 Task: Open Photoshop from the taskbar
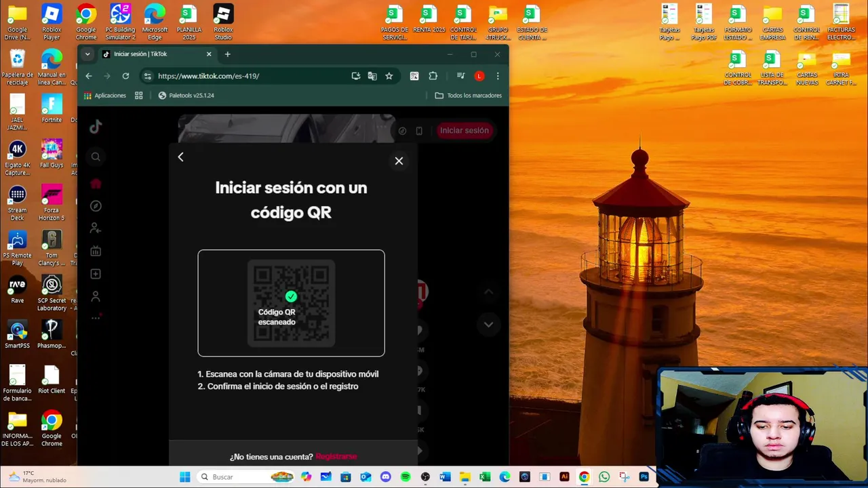coord(644,477)
